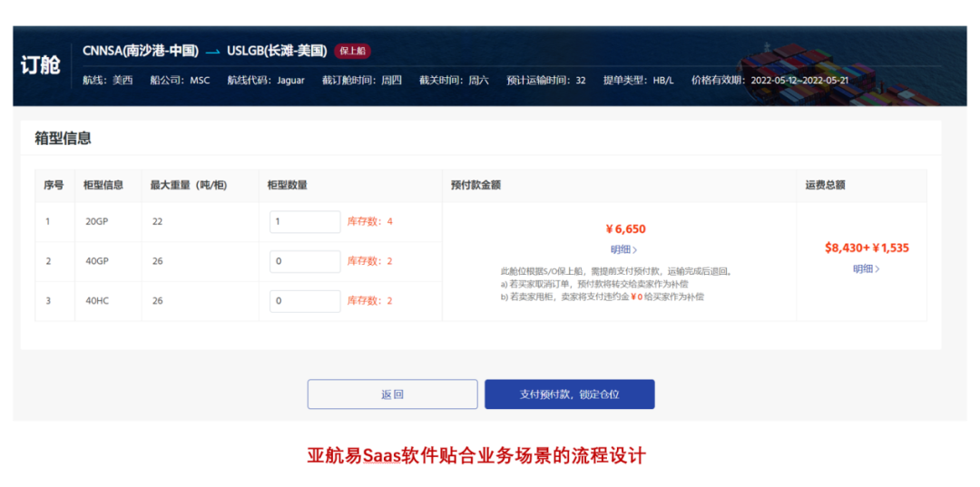
Task: Click $8,430+¥1,535 freight total
Action: pyautogui.click(x=867, y=248)
